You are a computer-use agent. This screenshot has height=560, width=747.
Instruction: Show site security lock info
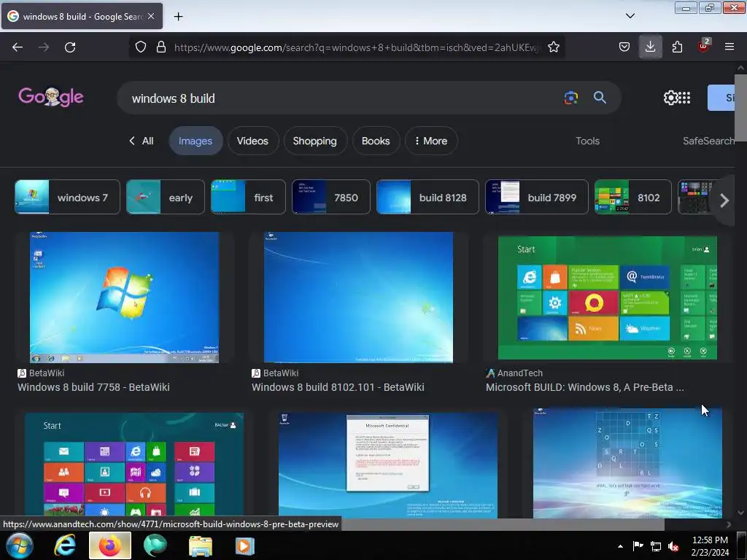[161, 47]
